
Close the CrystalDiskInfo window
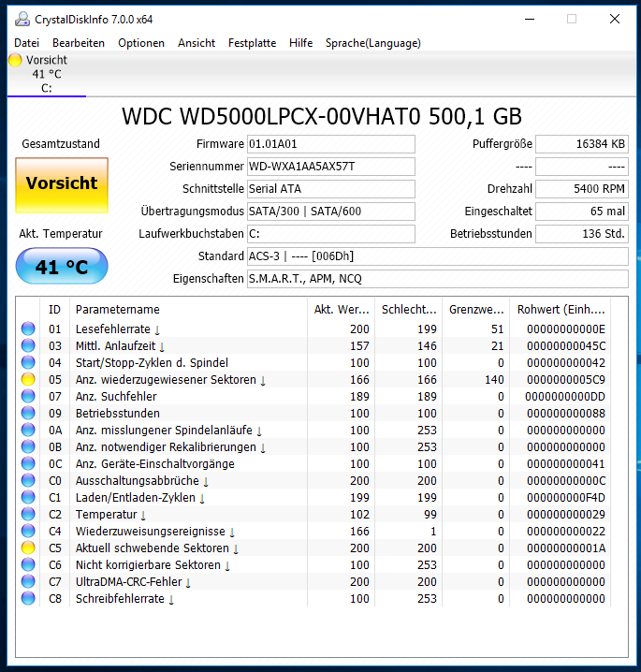(x=615, y=19)
